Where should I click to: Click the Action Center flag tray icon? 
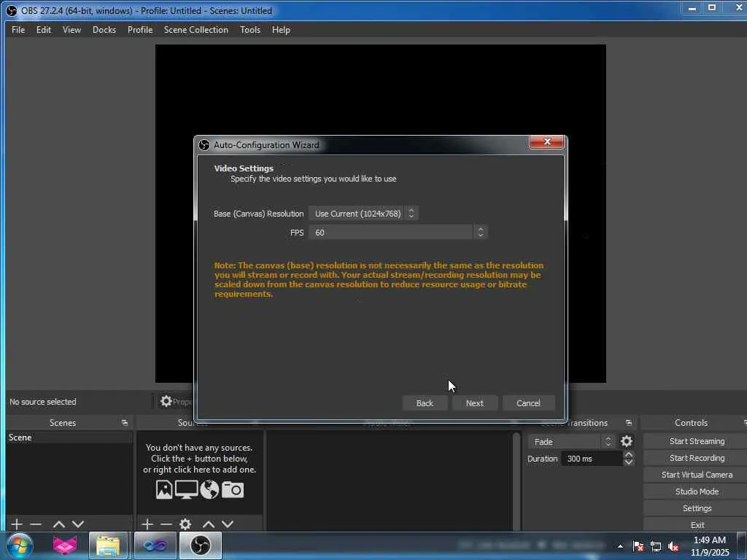coord(638,546)
